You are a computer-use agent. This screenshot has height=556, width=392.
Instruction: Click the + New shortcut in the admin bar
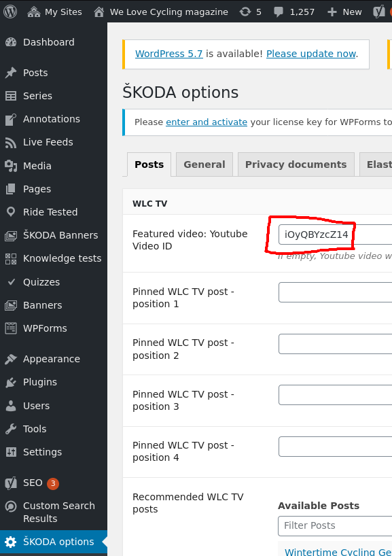click(343, 11)
